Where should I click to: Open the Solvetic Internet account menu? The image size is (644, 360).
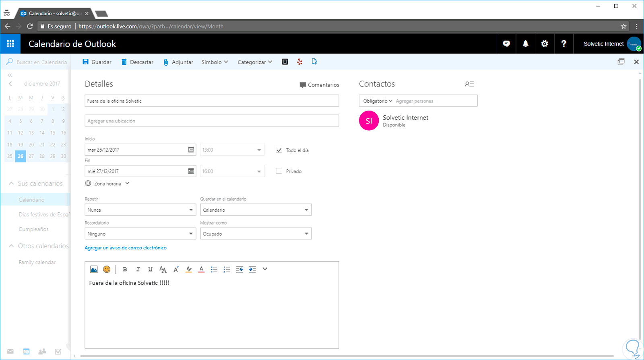(612, 44)
